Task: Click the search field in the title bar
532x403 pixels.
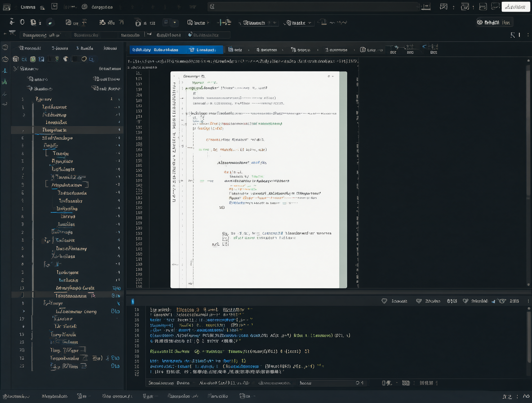Action: tap(314, 6)
